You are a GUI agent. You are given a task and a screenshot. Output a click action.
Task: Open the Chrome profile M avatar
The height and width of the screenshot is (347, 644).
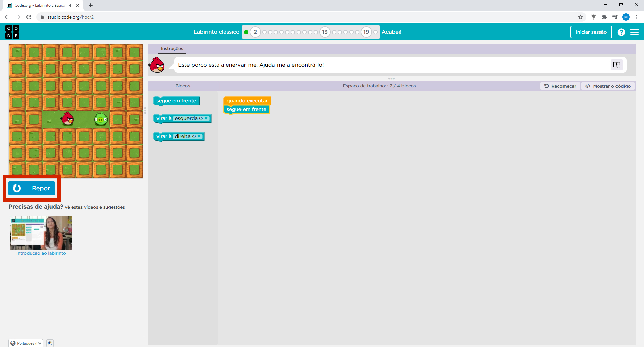(x=626, y=17)
